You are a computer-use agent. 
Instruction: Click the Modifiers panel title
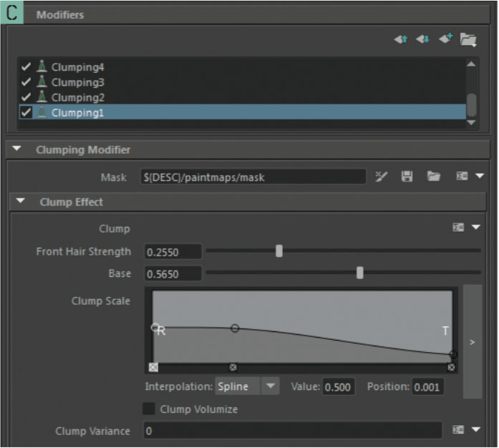[60, 15]
